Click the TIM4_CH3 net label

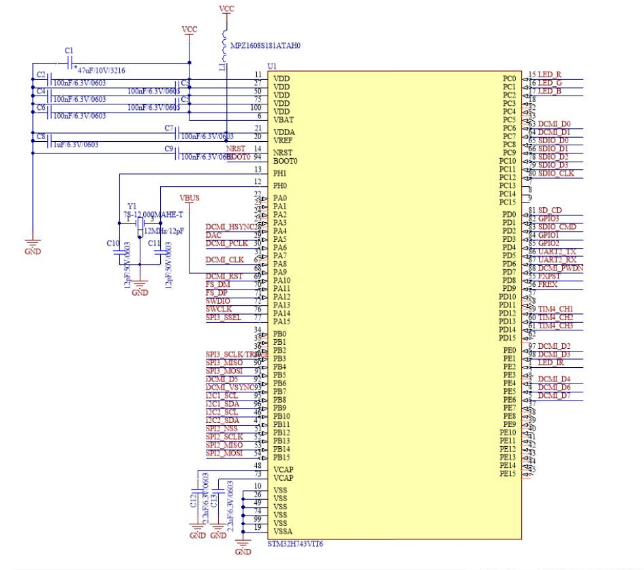[x=555, y=325]
